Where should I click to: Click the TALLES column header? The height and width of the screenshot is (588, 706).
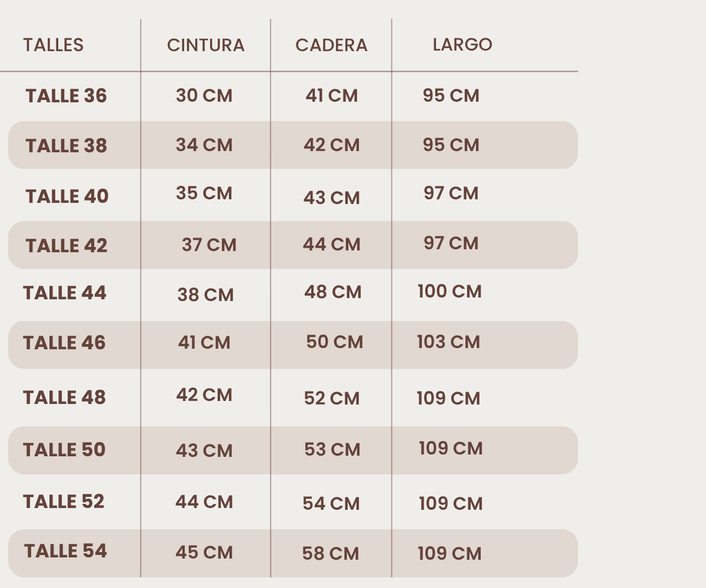pyautogui.click(x=54, y=45)
